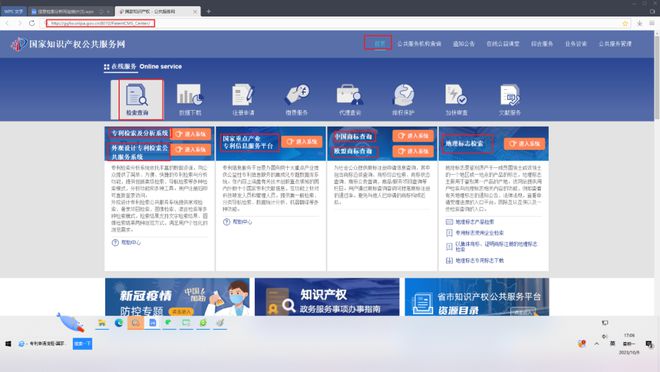
Task: Open the 综合服务 navigation item
Action: (x=542, y=44)
